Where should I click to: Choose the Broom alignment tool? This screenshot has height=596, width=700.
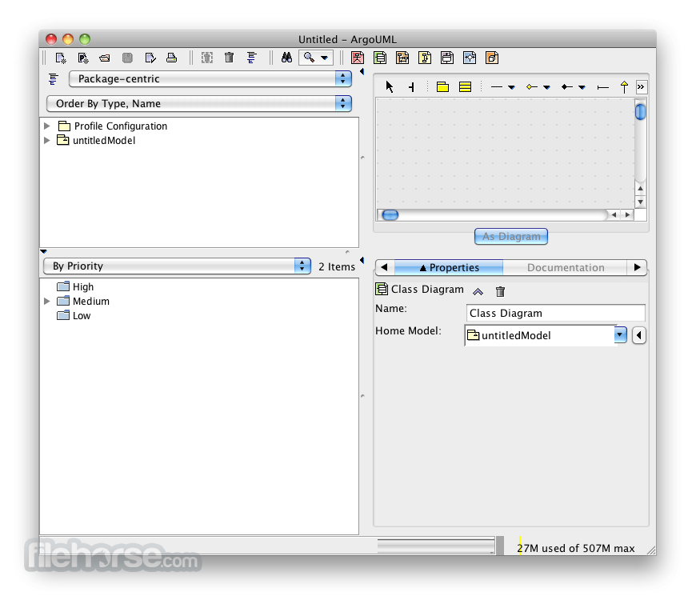412,87
